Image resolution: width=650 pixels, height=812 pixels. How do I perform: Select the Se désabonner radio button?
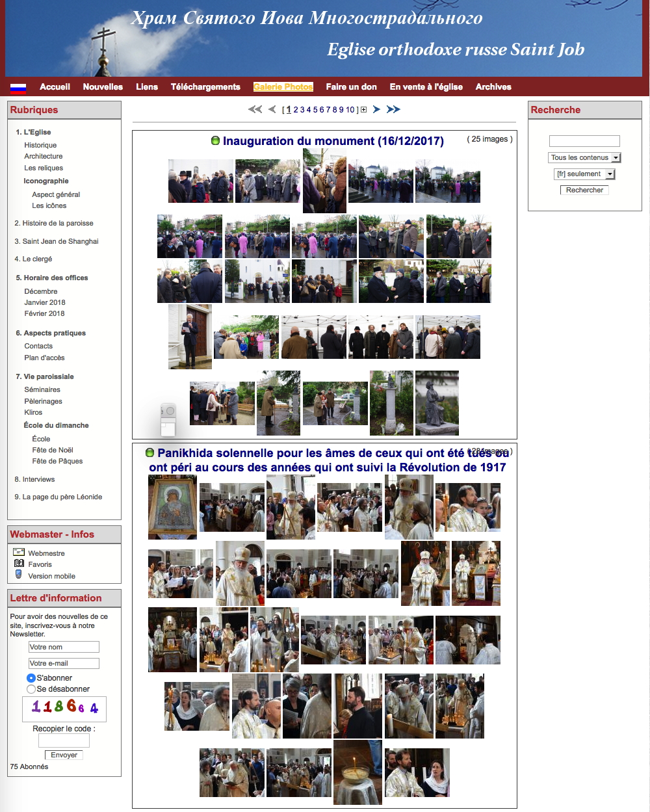point(31,689)
